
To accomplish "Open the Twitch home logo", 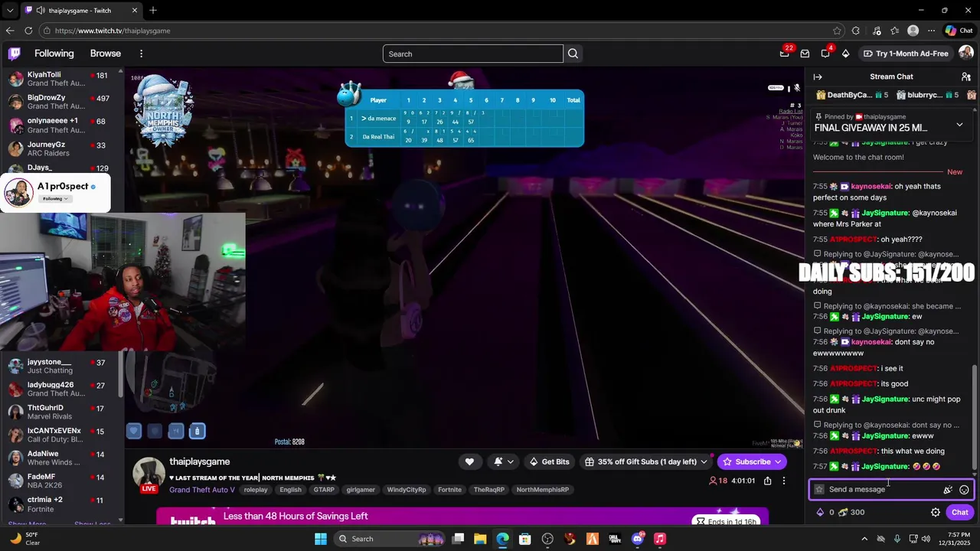I will [x=15, y=54].
